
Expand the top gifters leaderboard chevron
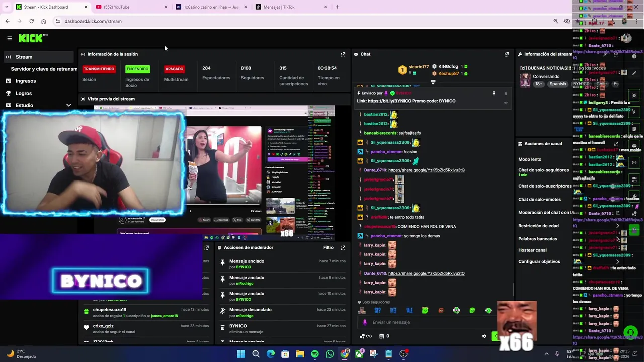pos(433,82)
